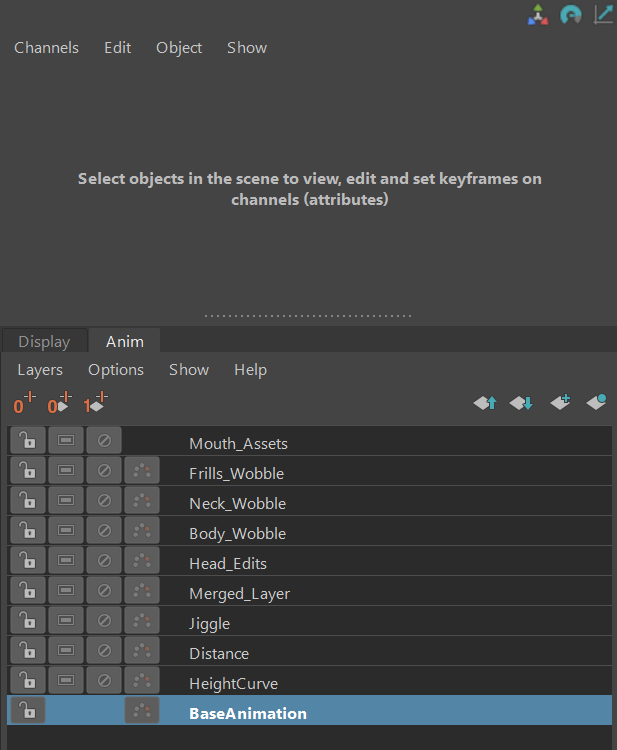Select the Neck_Wobble layer name

(237, 504)
